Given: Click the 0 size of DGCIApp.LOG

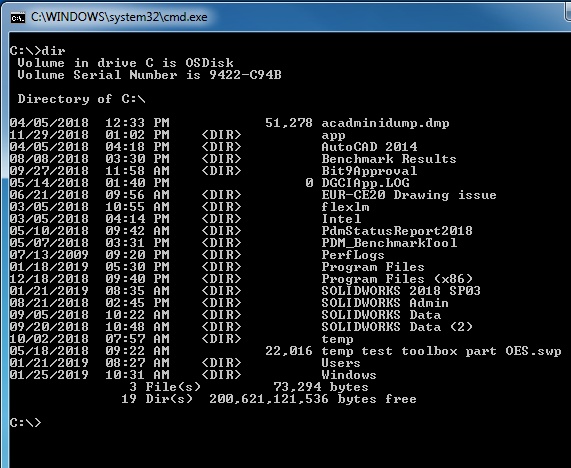Looking at the screenshot, I should [309, 183].
